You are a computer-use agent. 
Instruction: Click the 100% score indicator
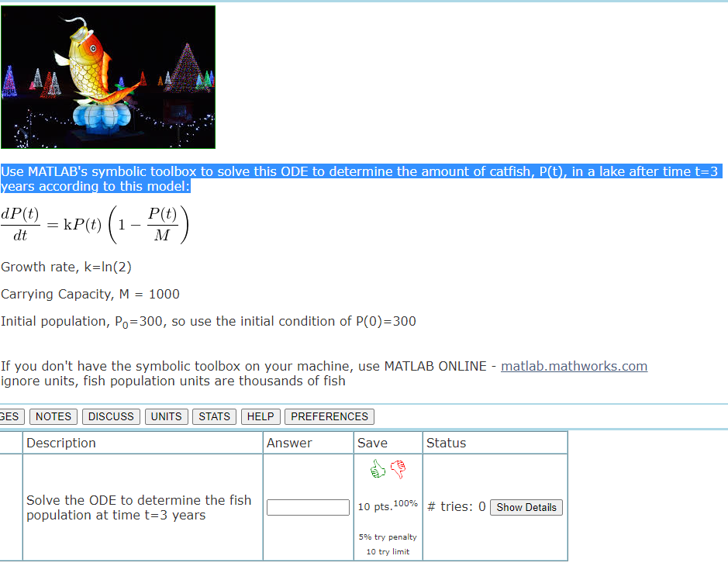tap(405, 504)
